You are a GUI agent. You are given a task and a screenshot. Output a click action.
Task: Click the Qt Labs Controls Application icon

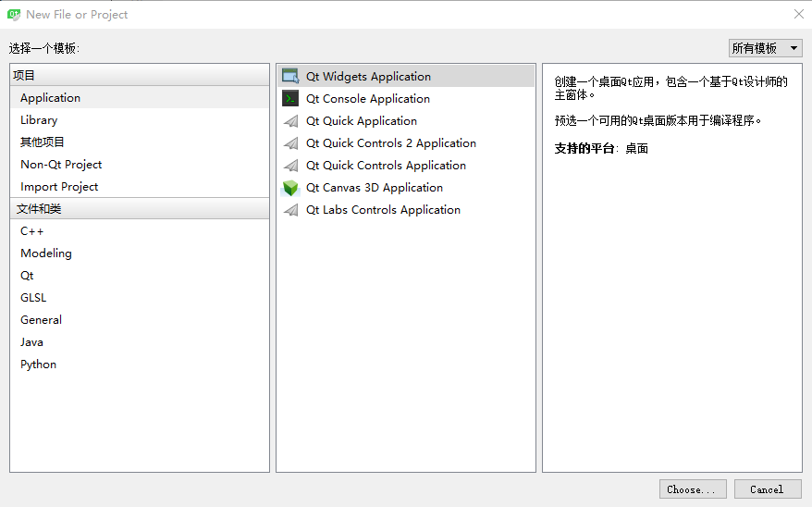(x=290, y=210)
